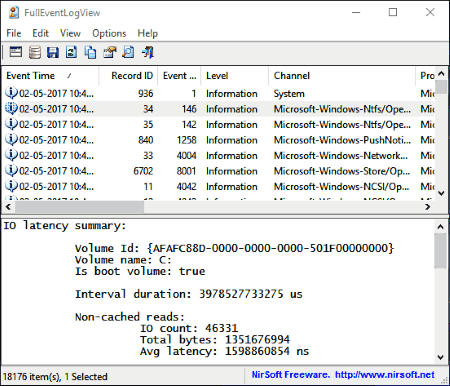Sort by the Event ID column header

[x=179, y=76]
